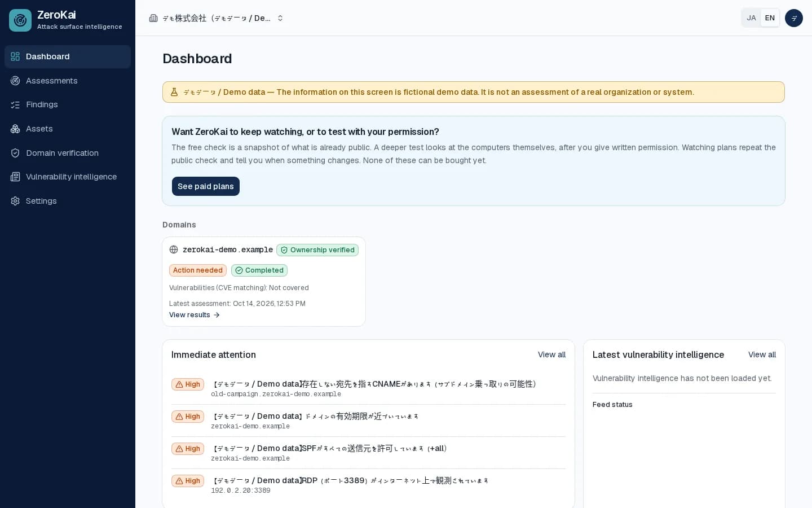The width and height of the screenshot is (812, 508).
Task: Open the domain expiry finding row
Action: [368, 421]
